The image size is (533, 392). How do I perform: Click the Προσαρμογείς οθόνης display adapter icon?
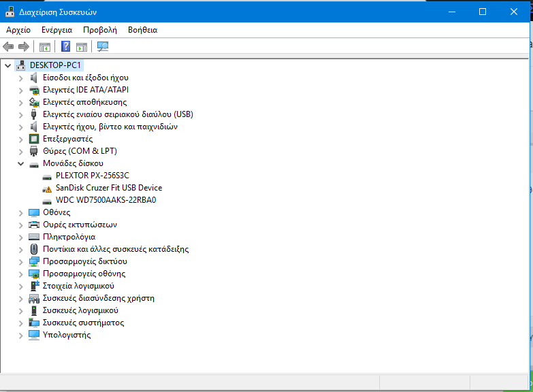click(34, 274)
